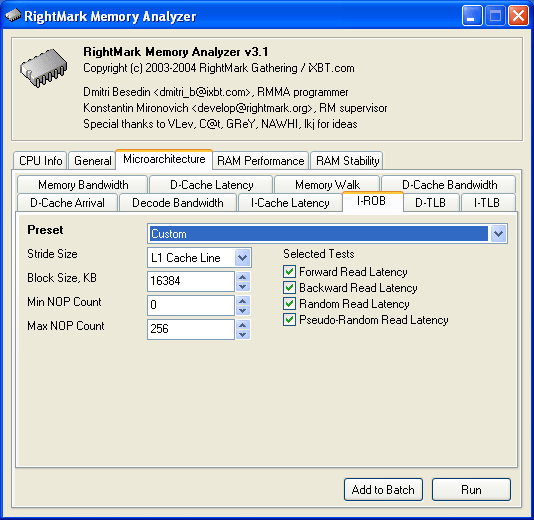Minimize the RightMark Memory Analyzer window
Viewport: 534px width, 520px height.
[x=472, y=16]
